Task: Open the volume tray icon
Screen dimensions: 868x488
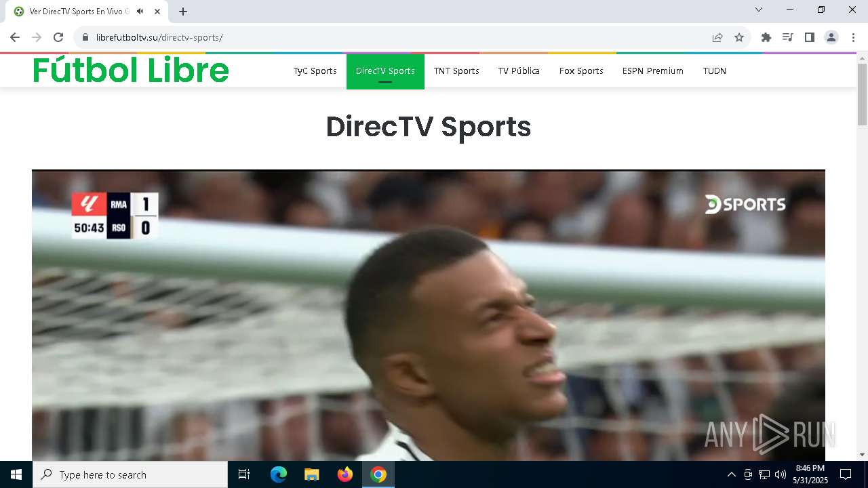Action: tap(781, 474)
